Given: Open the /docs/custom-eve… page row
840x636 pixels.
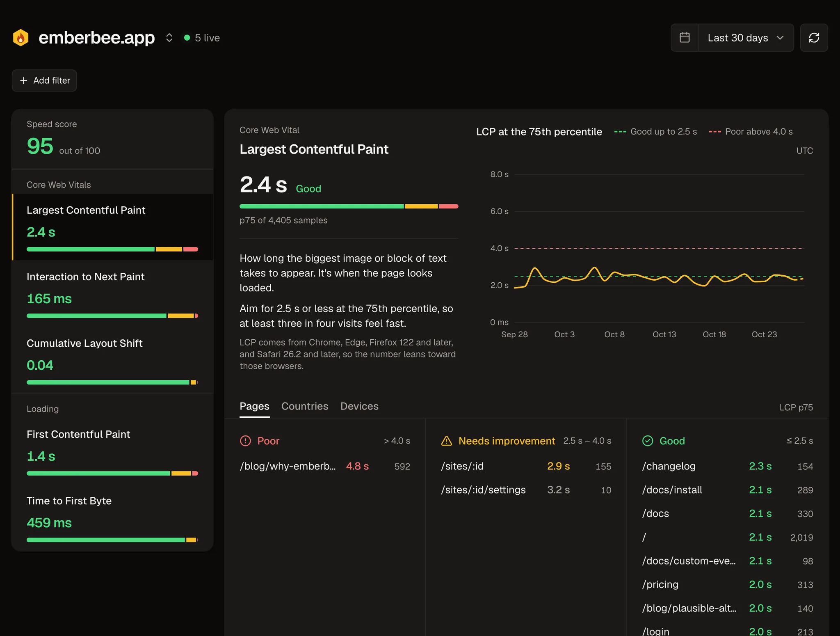Looking at the screenshot, I should tap(728, 561).
